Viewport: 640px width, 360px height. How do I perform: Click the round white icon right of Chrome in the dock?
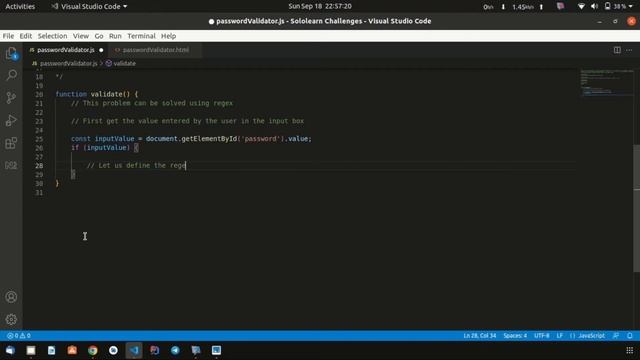pyautogui.click(x=113, y=350)
